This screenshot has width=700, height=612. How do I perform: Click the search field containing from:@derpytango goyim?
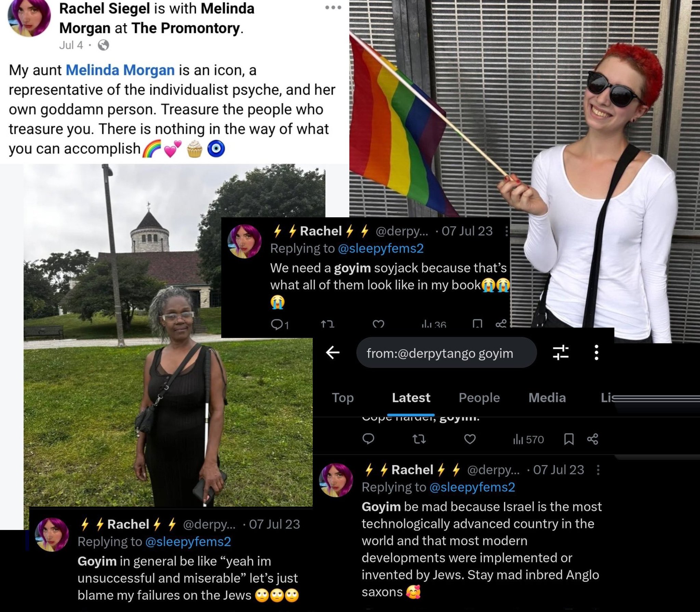(446, 353)
